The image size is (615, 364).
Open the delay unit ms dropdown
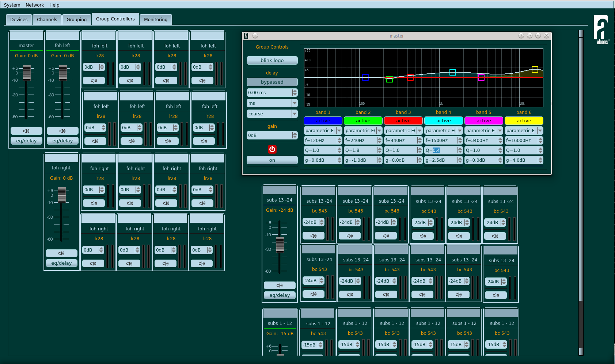[x=272, y=103]
